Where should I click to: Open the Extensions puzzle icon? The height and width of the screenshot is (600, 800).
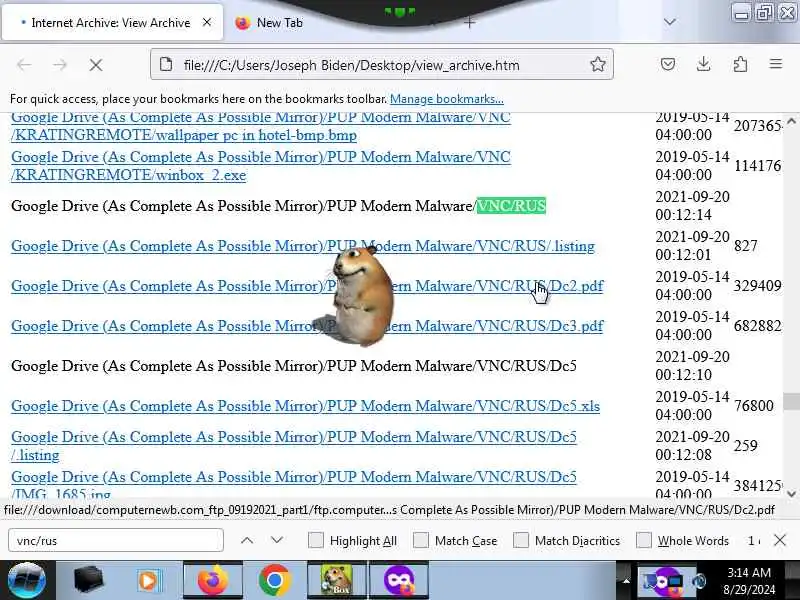740,64
